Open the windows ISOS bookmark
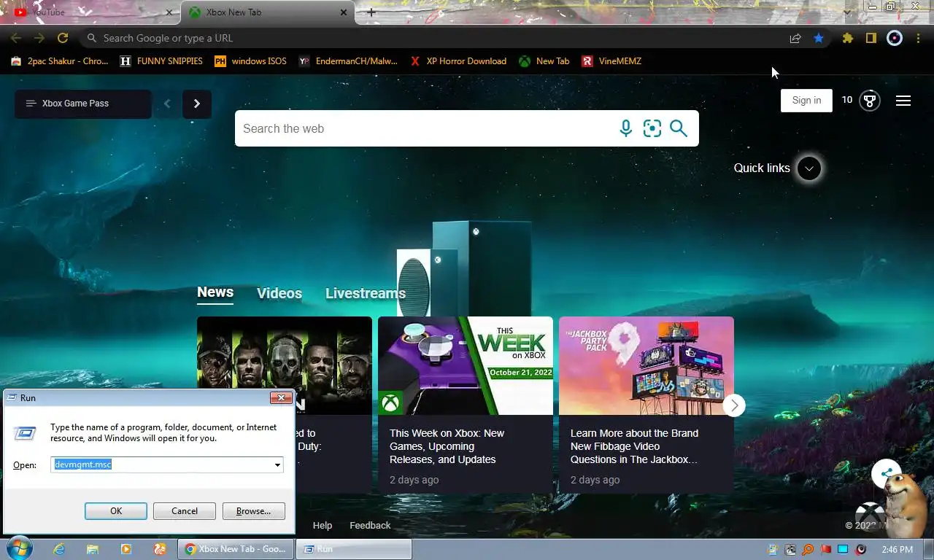The width and height of the screenshot is (934, 560). (x=250, y=61)
